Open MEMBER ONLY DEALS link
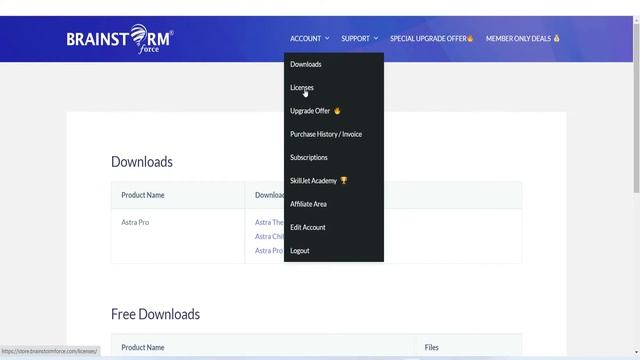This screenshot has width=640, height=360. (x=518, y=38)
